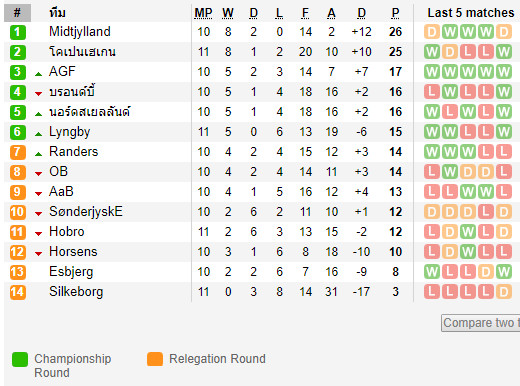Click Silkeborg's last draw result badge

504,292
